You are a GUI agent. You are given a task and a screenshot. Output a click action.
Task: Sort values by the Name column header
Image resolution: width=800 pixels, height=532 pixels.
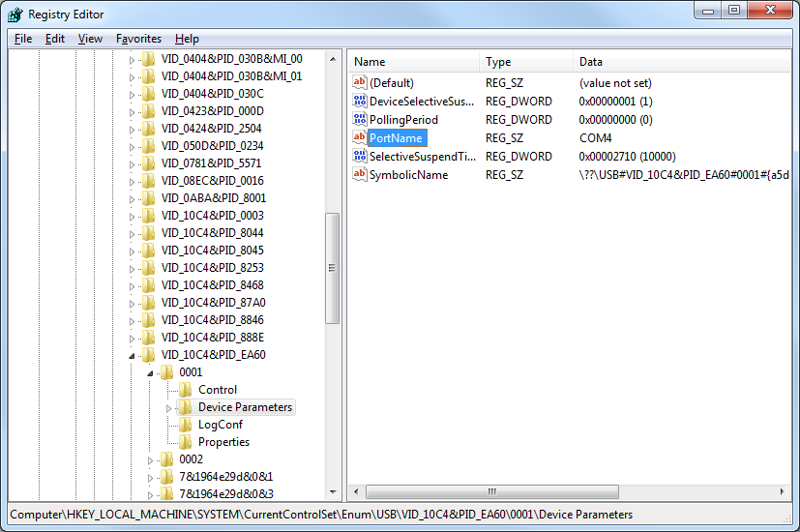click(413, 62)
